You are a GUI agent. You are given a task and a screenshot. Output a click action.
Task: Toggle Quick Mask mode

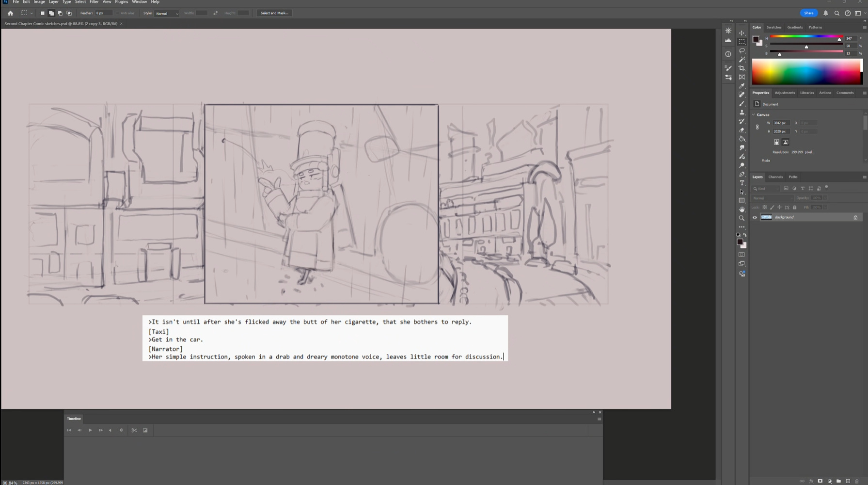[x=742, y=255]
